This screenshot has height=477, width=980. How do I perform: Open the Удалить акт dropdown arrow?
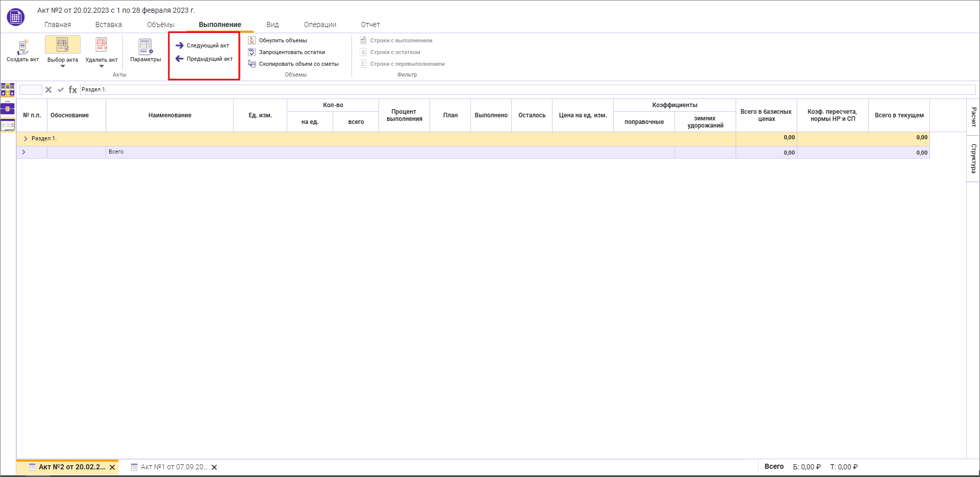(x=102, y=66)
